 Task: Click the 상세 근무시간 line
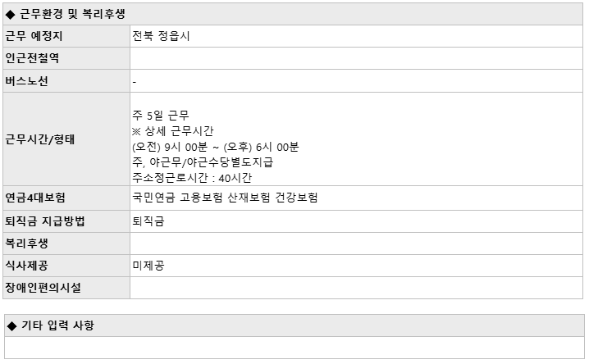click(173, 131)
